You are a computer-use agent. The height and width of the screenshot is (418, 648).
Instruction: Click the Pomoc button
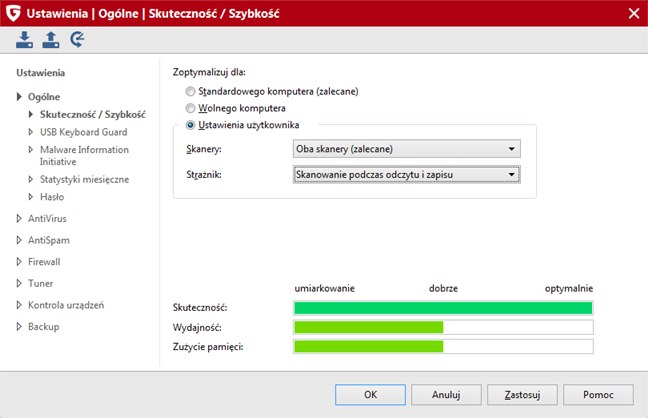pos(598,395)
